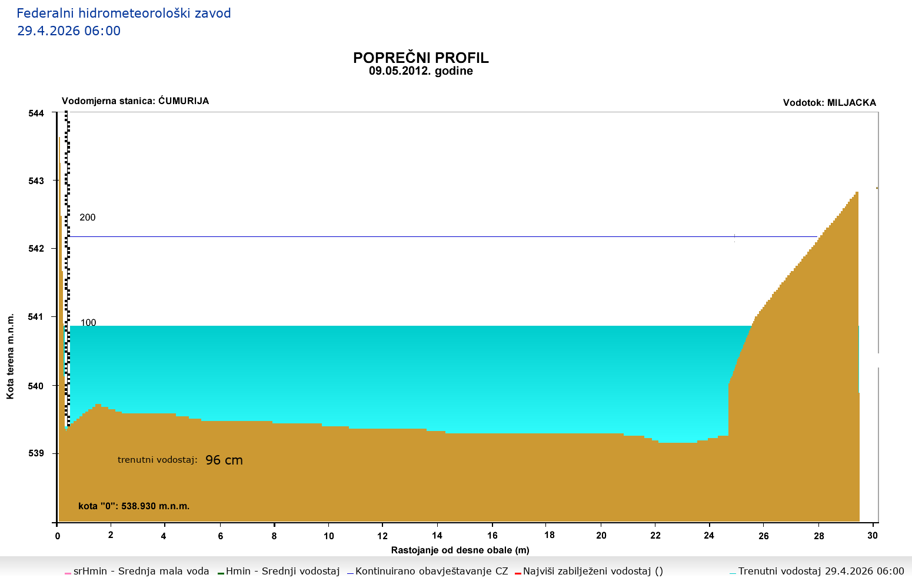The image size is (912, 588).
Task: Click the blue 200 cm level line
Action: click(x=412, y=237)
